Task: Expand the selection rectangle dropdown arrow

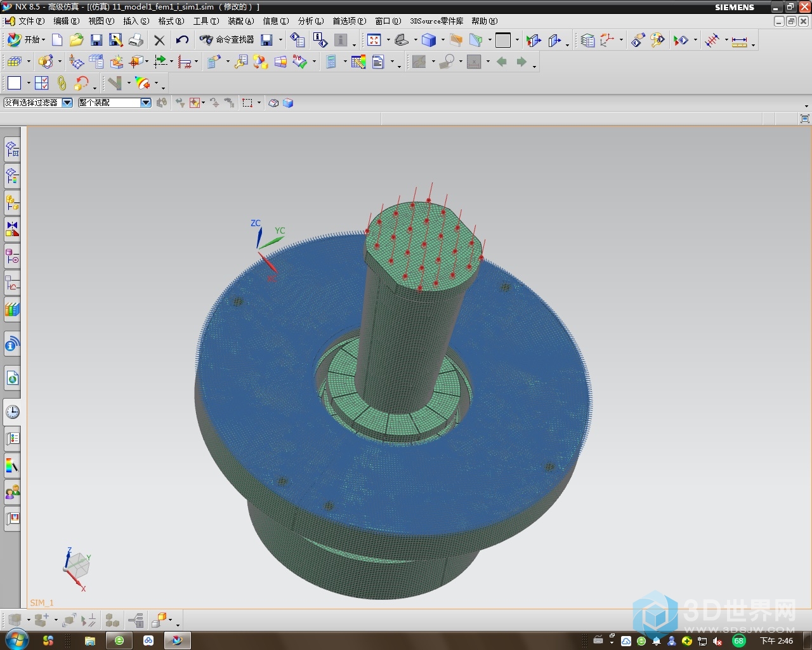Action: click(x=259, y=103)
